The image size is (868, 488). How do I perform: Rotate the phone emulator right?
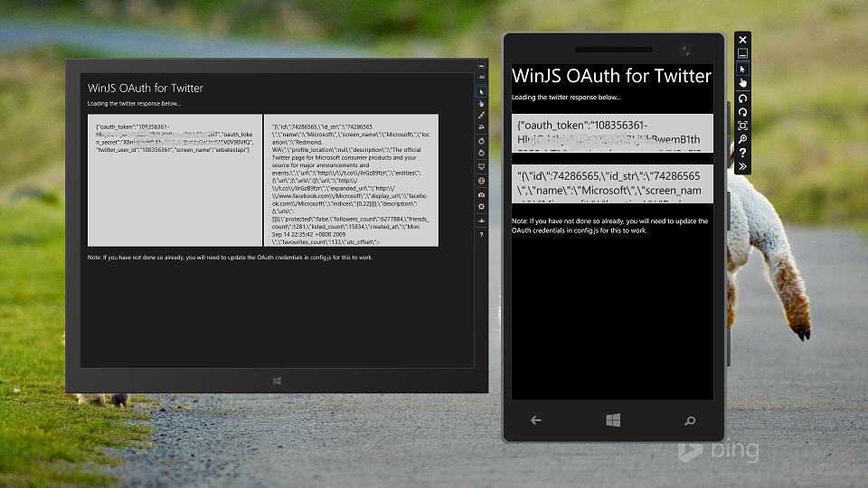(x=742, y=112)
